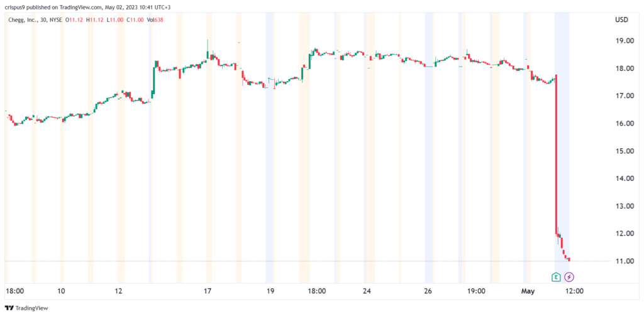Screen dimensions: 644x316
Task: Expand the USD currency label
Action: tap(621, 20)
